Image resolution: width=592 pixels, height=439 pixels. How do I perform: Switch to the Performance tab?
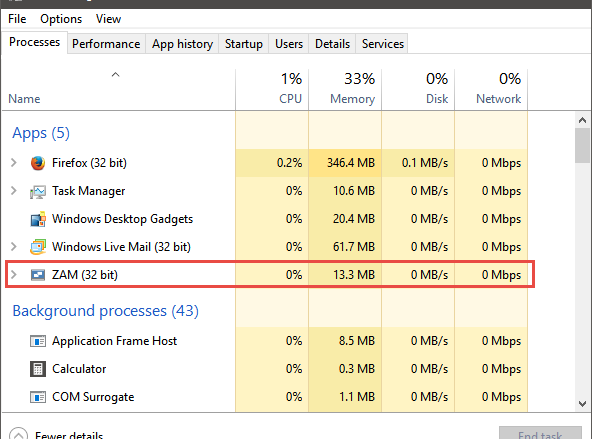[x=106, y=44]
